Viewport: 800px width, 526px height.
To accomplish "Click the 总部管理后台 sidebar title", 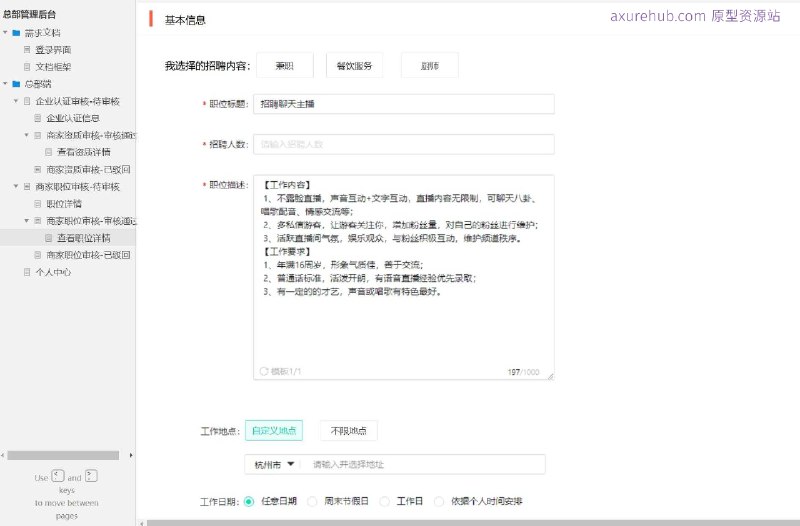I will (x=29, y=14).
